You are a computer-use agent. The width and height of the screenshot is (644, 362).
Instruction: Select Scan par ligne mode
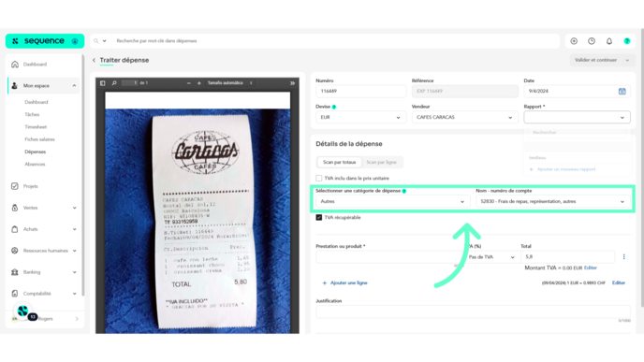(x=381, y=162)
